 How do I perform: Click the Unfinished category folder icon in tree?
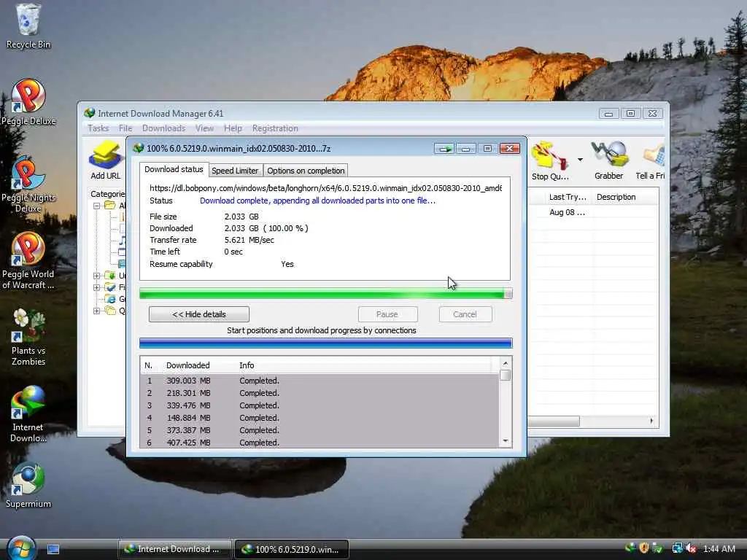pyautogui.click(x=110, y=275)
